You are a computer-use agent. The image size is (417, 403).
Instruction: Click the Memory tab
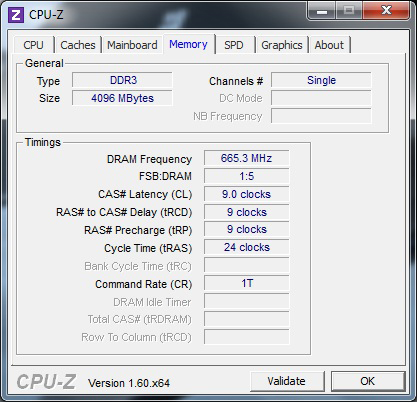coord(188,44)
